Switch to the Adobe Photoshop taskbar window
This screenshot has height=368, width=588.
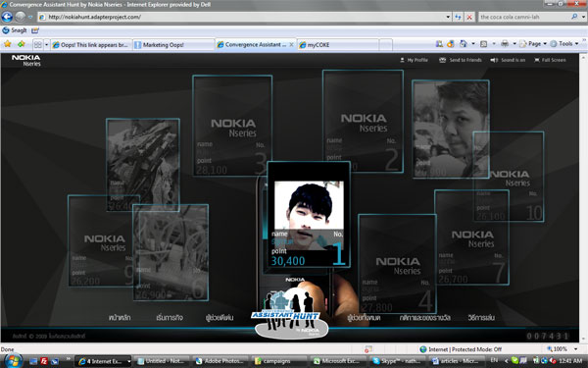click(x=221, y=361)
